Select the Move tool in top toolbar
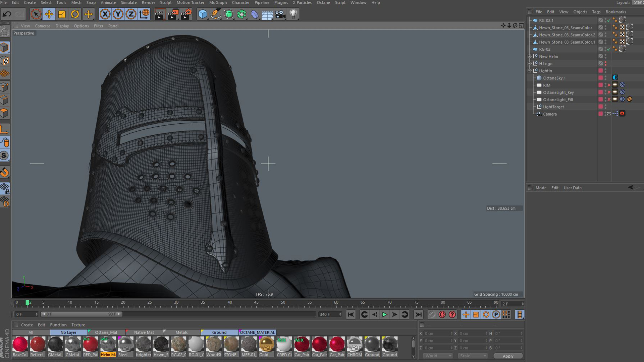Screen dimensions: 644x362 pyautogui.click(x=49, y=14)
